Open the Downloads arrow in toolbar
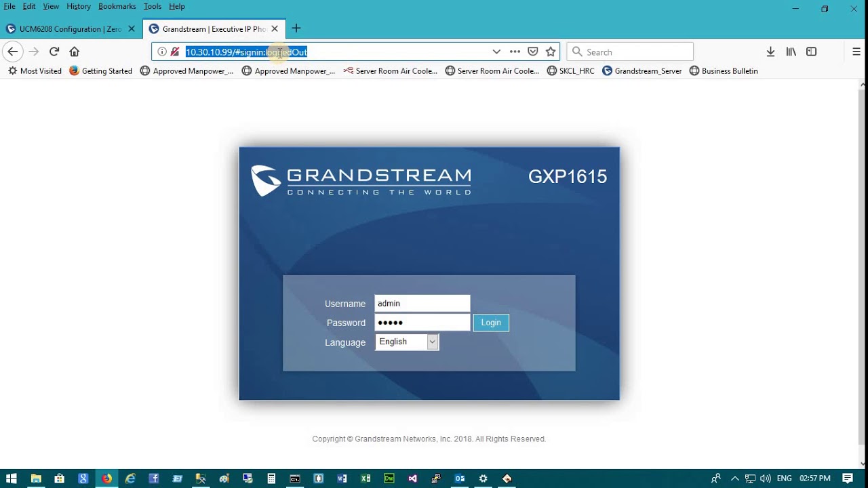 coord(770,52)
